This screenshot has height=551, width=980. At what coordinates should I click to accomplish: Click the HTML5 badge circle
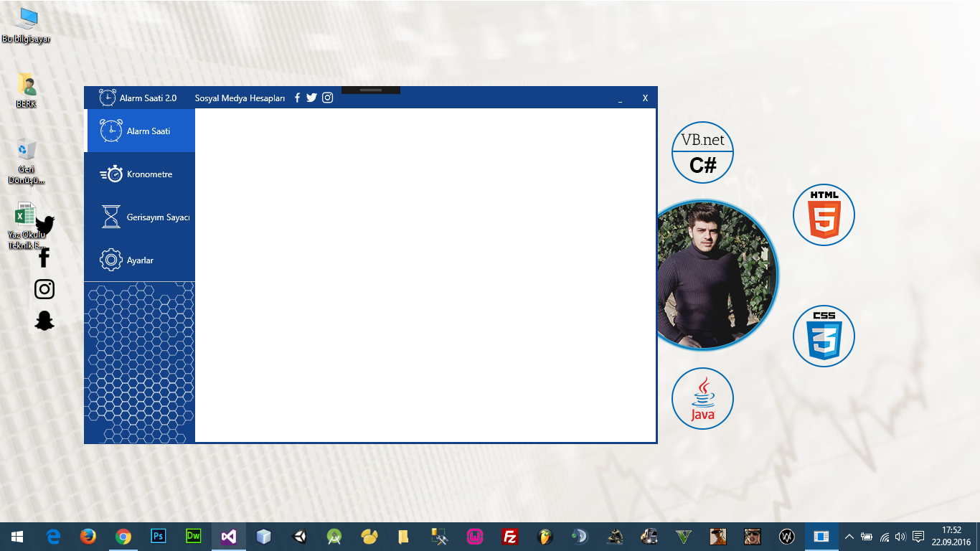tap(824, 215)
